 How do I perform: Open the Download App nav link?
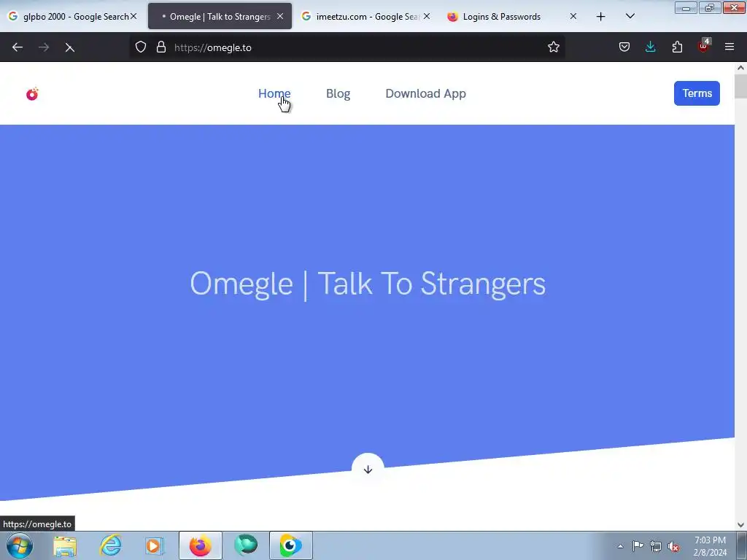[x=425, y=94]
